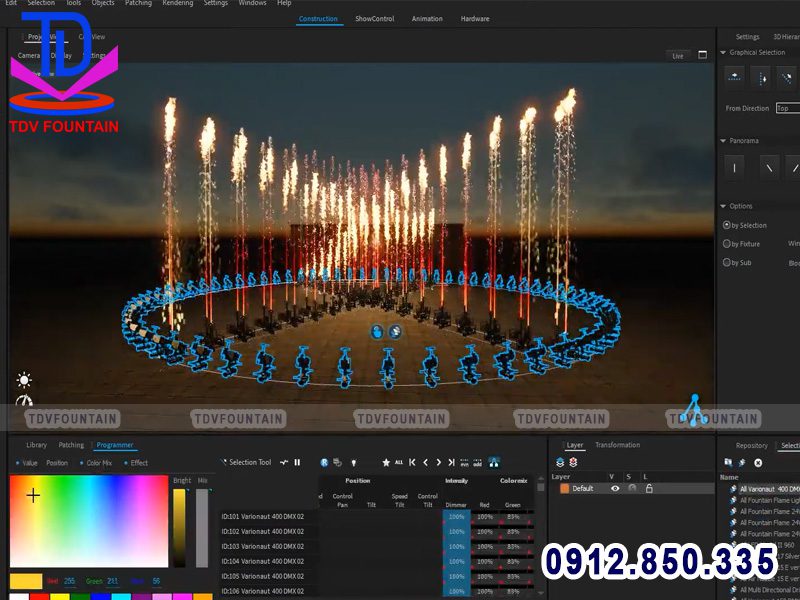Toggle visibility eye of Default layer
800x600 pixels.
tap(615, 488)
